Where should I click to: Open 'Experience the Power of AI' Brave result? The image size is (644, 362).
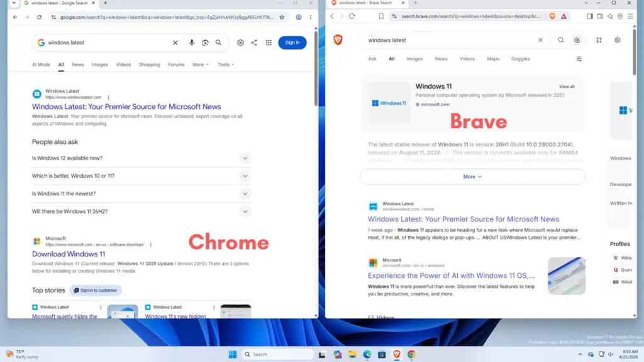click(x=452, y=276)
